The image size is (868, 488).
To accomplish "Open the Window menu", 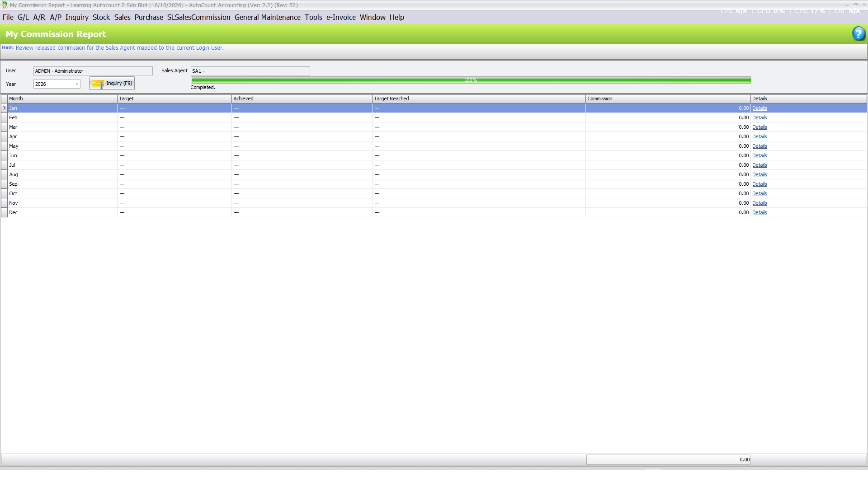I will [373, 17].
